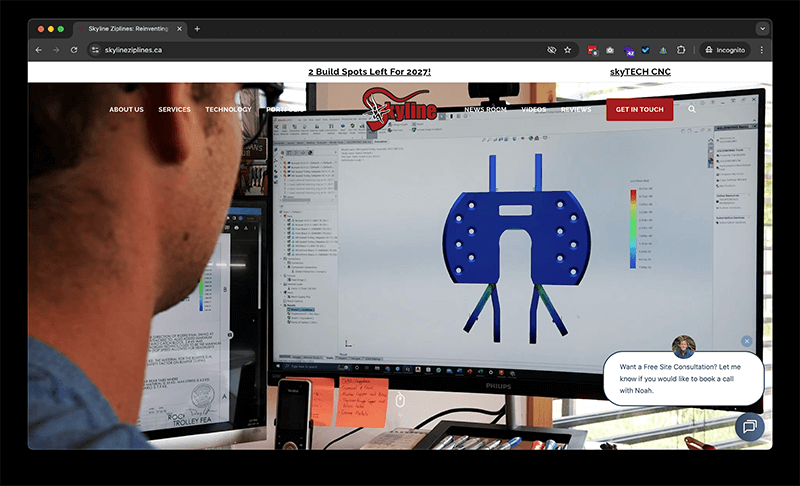Open the skyTECH CNC link

coord(640,72)
